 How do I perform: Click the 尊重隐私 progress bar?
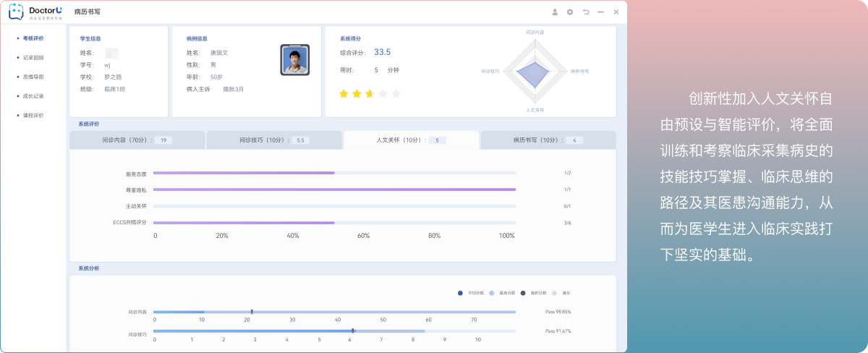(334, 190)
